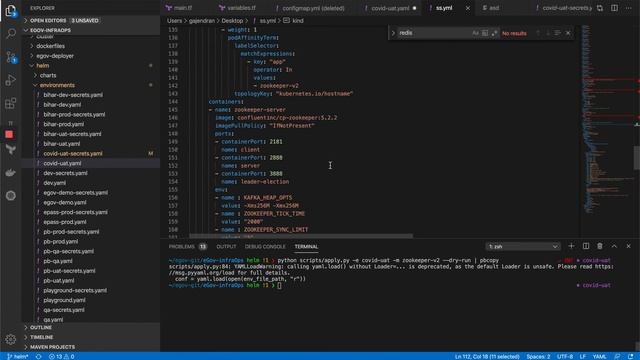Go to next find match arrow
640x360 pixels.
pos(547,33)
